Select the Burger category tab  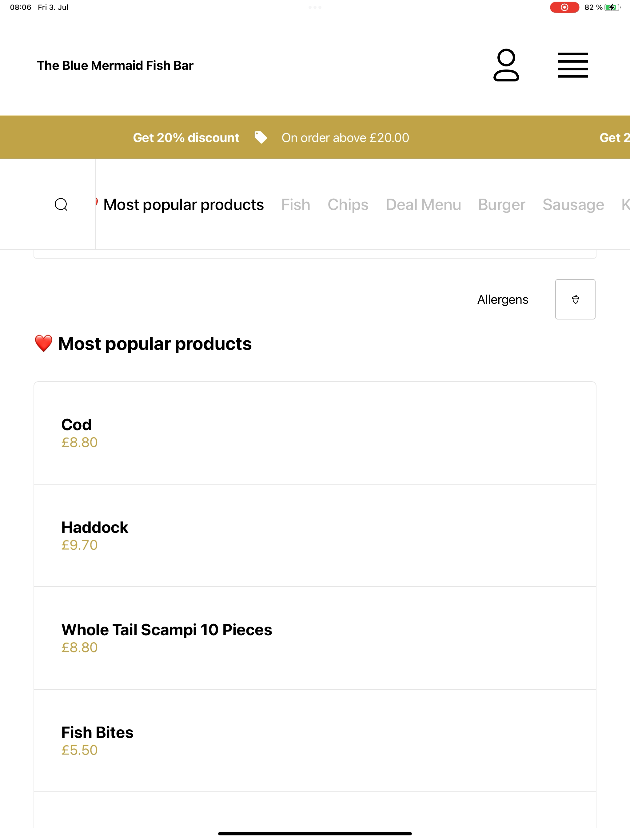coord(501,205)
